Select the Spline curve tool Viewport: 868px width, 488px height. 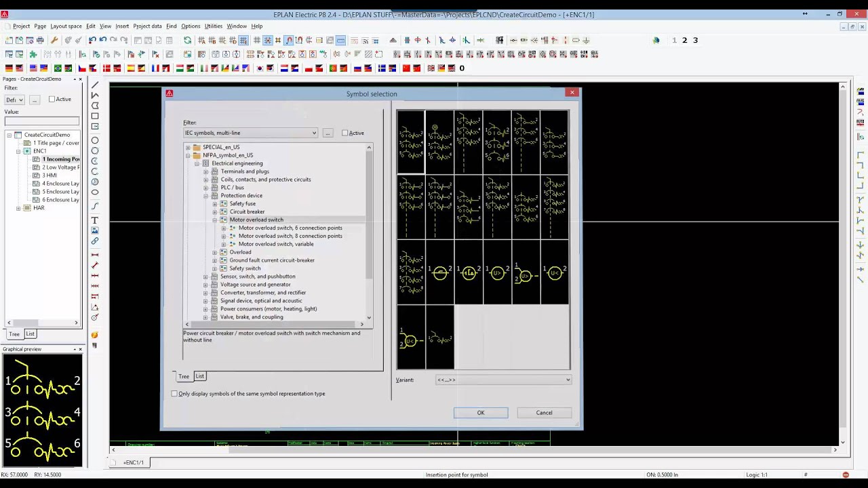(x=95, y=205)
